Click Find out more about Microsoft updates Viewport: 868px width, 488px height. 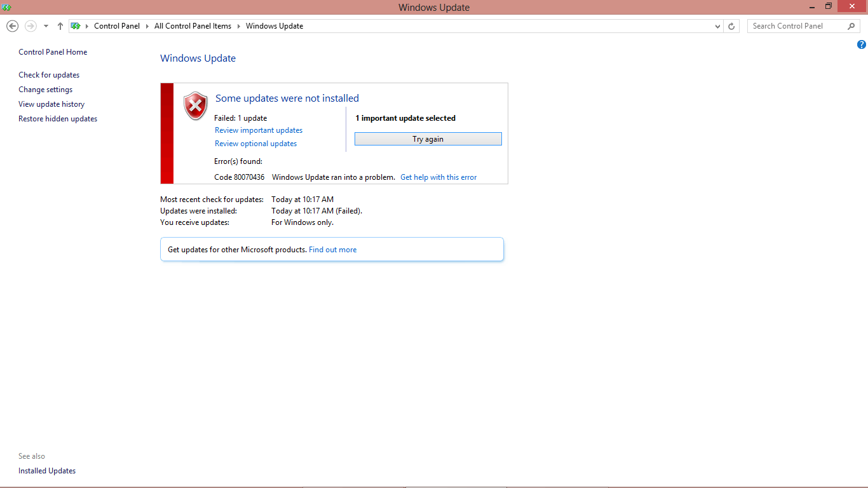(332, 249)
